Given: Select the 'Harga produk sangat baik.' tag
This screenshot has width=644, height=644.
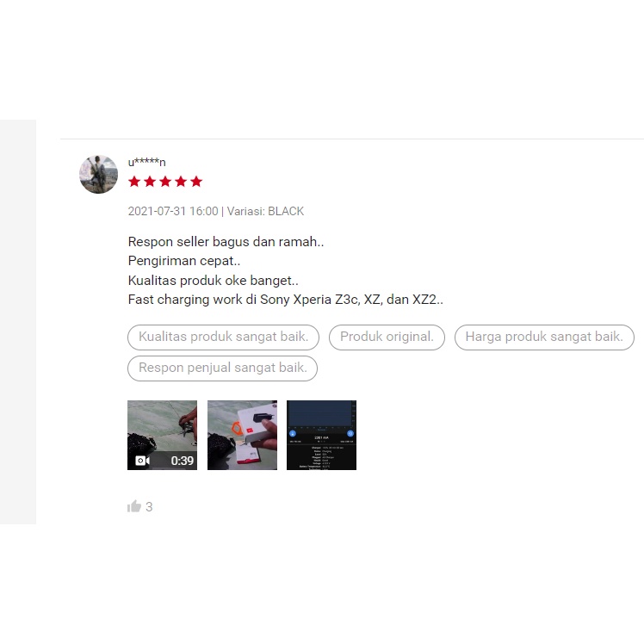Looking at the screenshot, I should tap(544, 337).
